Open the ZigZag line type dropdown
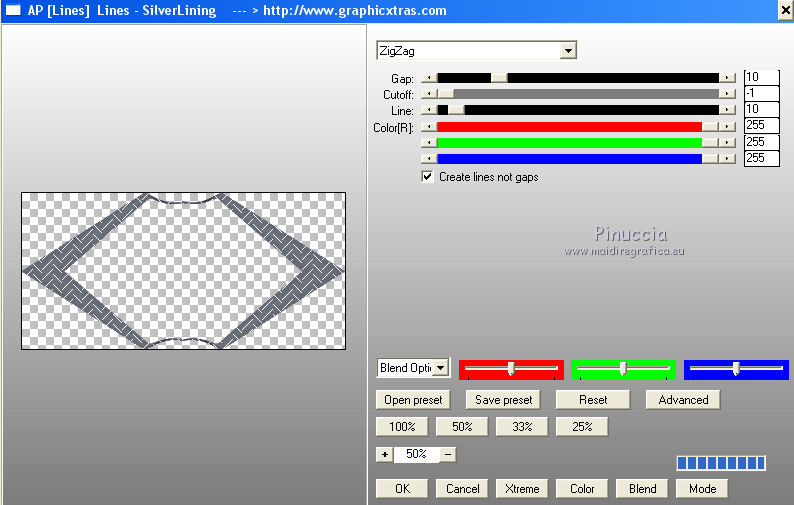 568,51
